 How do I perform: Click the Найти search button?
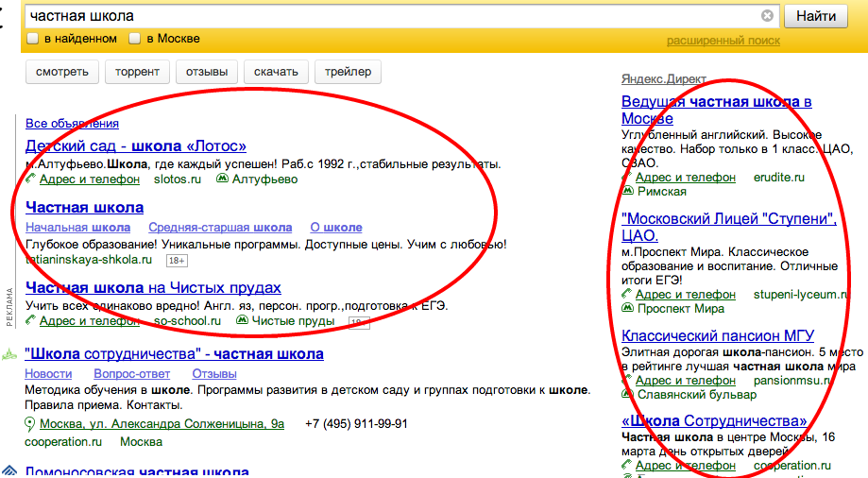(815, 16)
